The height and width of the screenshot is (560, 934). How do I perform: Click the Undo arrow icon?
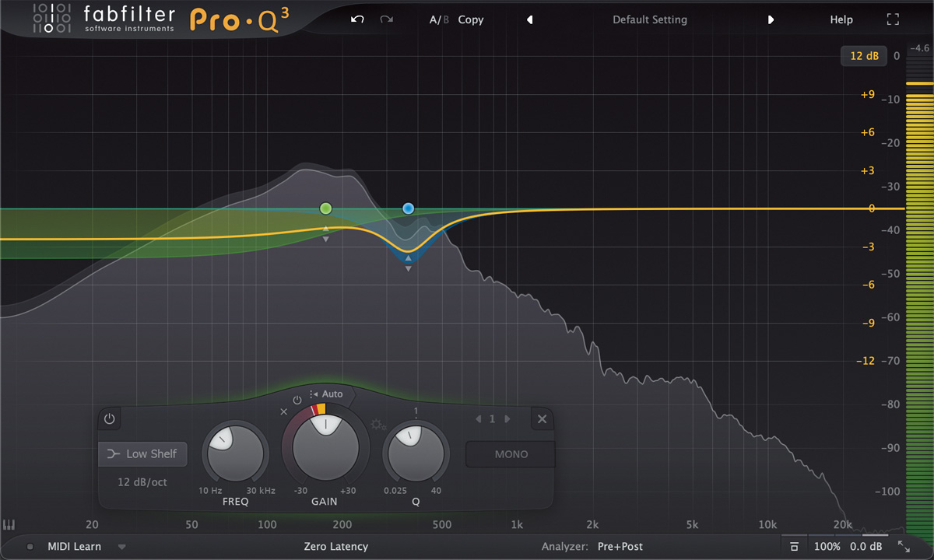pyautogui.click(x=357, y=19)
